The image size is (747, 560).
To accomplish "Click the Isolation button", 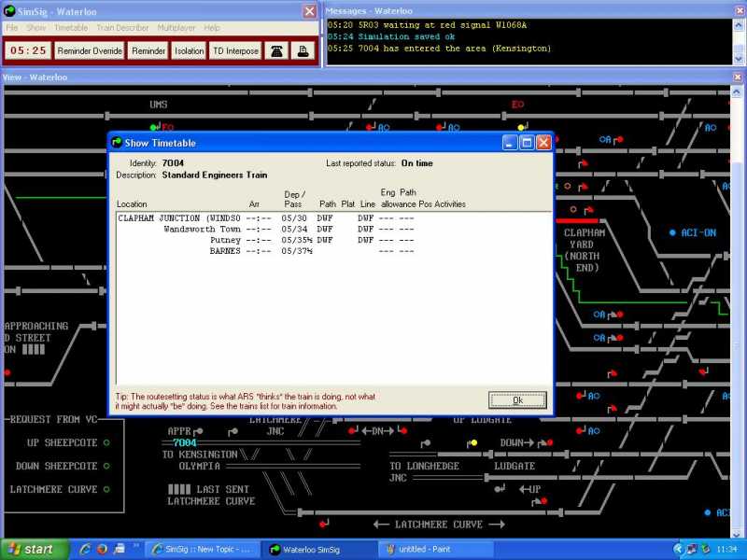I will [x=189, y=51].
